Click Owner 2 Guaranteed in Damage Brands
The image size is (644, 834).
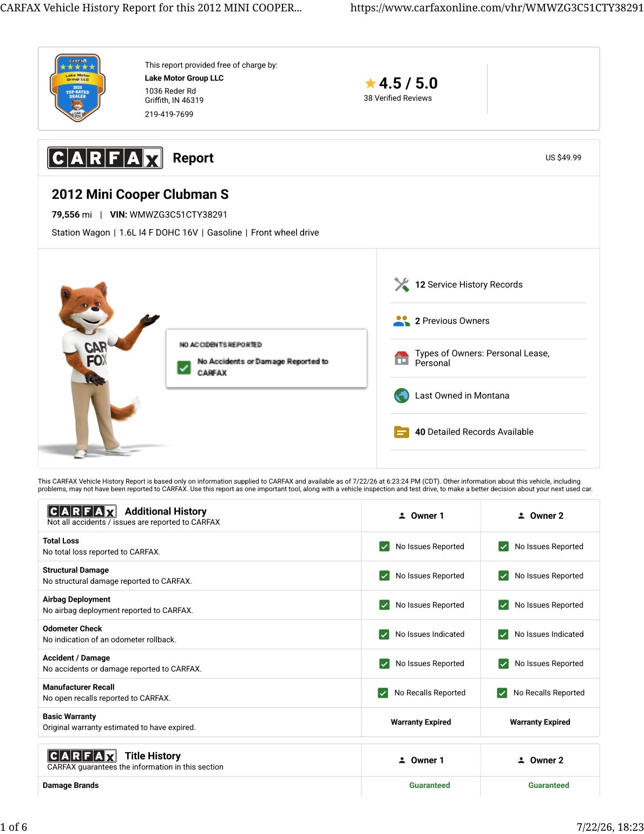(x=549, y=785)
